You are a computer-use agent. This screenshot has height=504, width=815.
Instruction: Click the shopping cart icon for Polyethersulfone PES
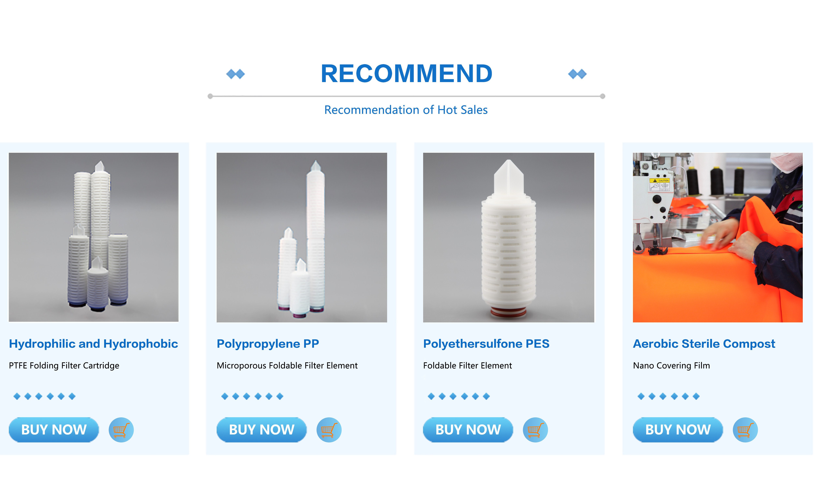click(x=535, y=430)
